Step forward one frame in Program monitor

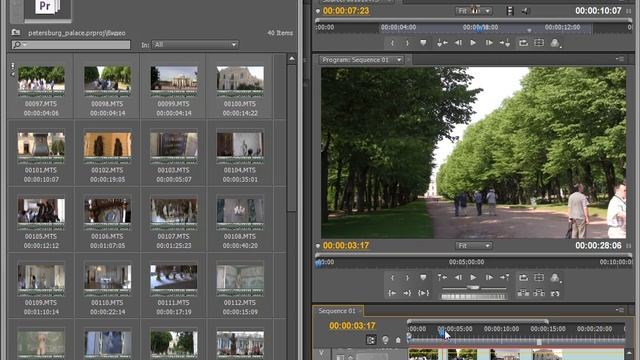(489, 278)
